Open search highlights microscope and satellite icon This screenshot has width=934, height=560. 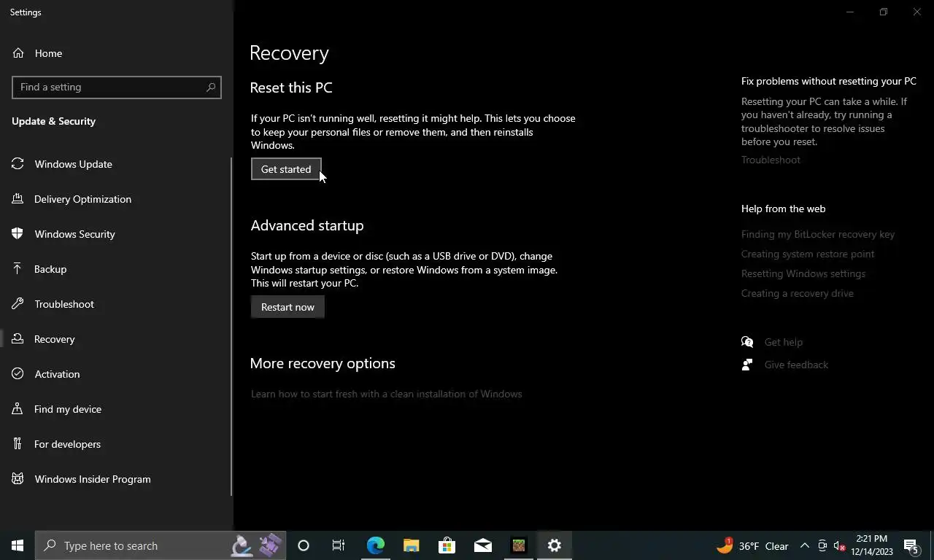(x=255, y=545)
